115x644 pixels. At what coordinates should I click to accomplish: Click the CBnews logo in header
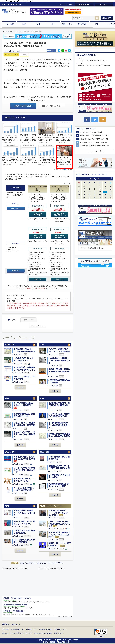point(14,11)
